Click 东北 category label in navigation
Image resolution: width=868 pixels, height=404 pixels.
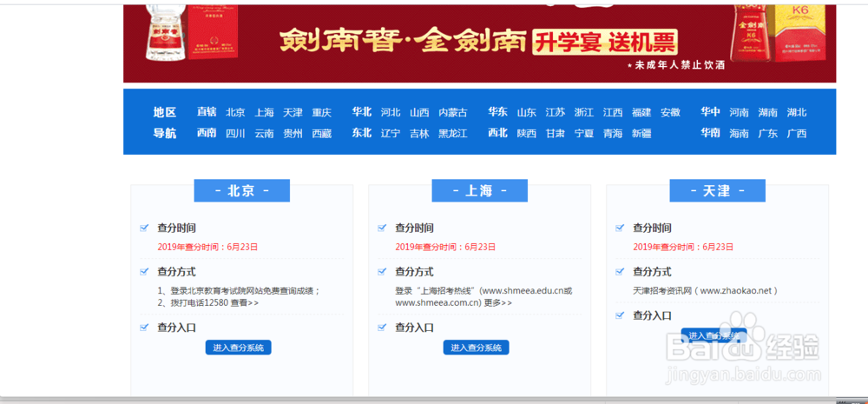[361, 133]
